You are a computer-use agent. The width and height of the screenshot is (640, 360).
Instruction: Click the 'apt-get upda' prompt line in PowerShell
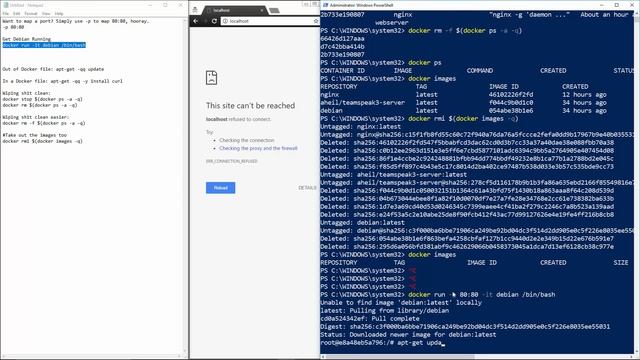coord(382,342)
